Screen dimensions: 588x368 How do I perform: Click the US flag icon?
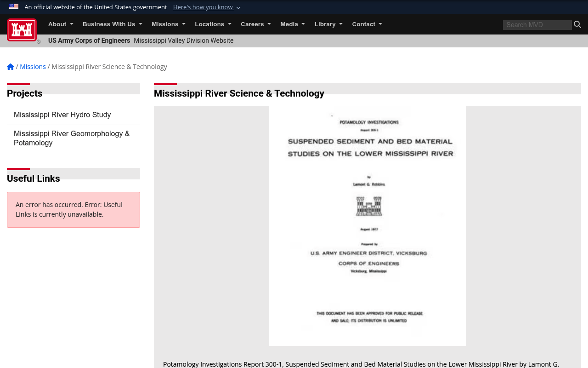click(14, 6)
